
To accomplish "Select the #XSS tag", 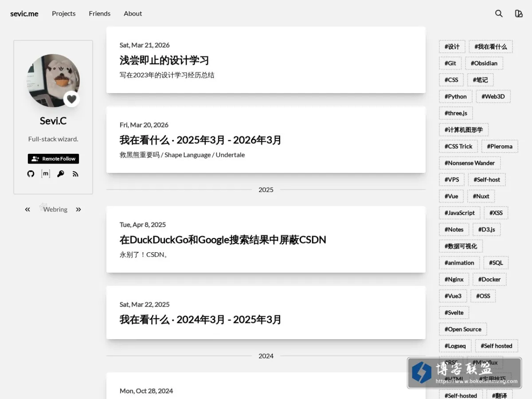I will [x=496, y=213].
